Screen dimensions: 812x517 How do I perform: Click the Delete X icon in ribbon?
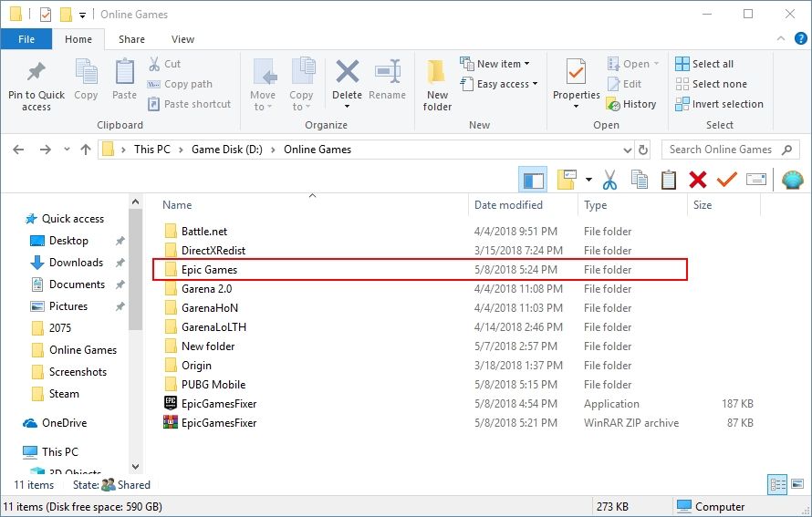[x=347, y=71]
